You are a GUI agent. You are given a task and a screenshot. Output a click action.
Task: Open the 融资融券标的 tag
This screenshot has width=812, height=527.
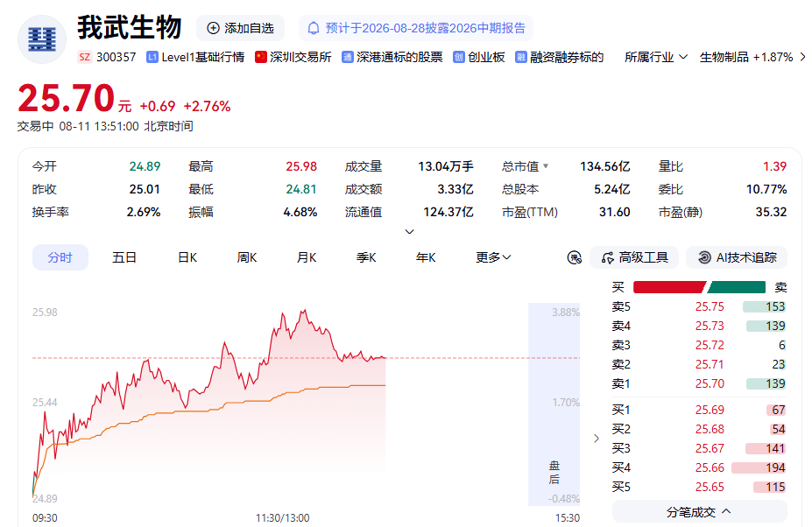pyautogui.click(x=560, y=57)
